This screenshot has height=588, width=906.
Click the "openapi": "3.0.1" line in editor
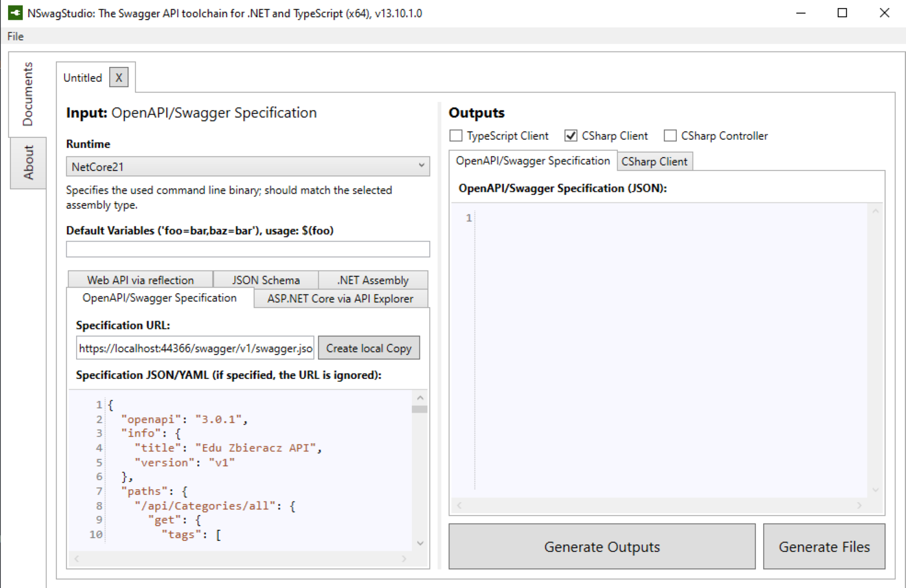point(184,419)
